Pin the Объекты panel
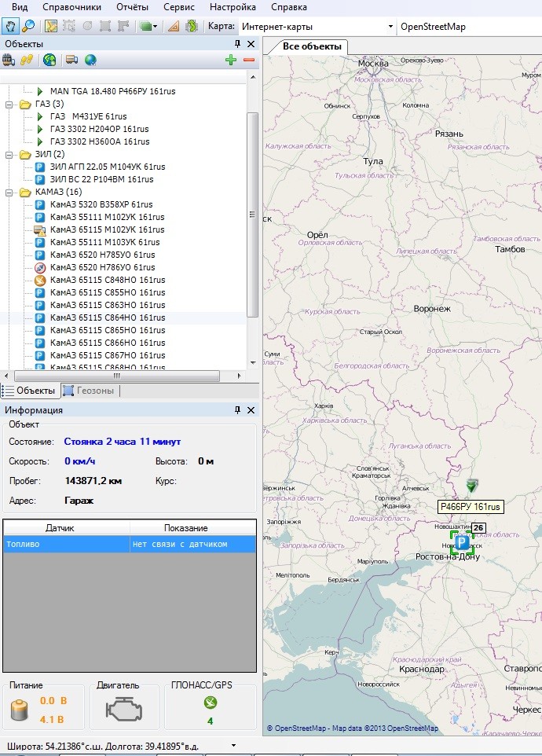Viewport: 542px width, 756px height. click(237, 44)
